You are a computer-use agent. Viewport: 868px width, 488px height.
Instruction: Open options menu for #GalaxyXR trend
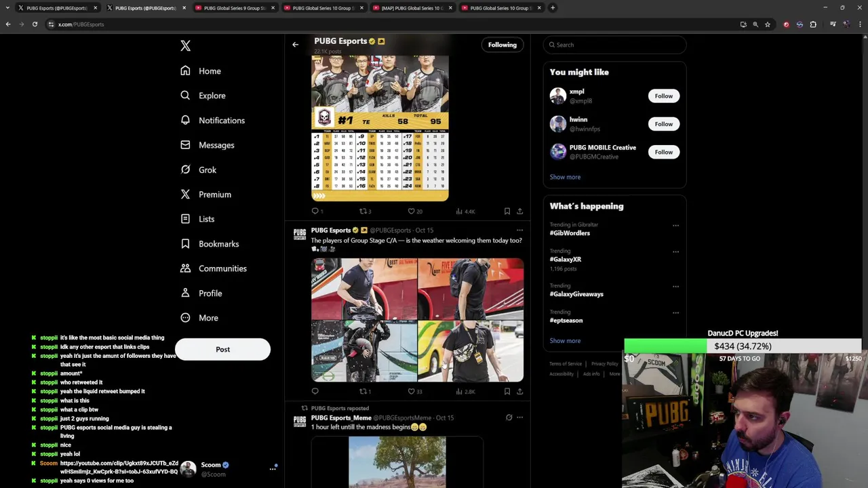point(675,251)
